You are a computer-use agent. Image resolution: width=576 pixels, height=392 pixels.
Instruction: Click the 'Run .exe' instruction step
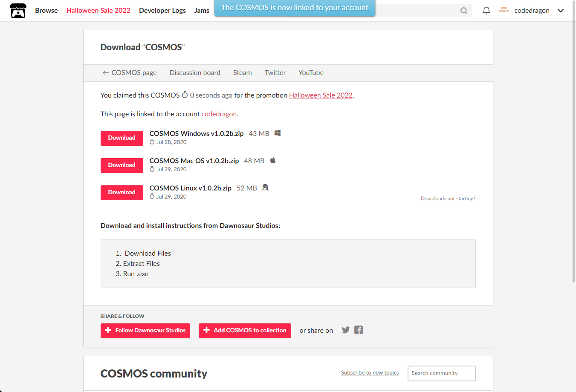[136, 274]
